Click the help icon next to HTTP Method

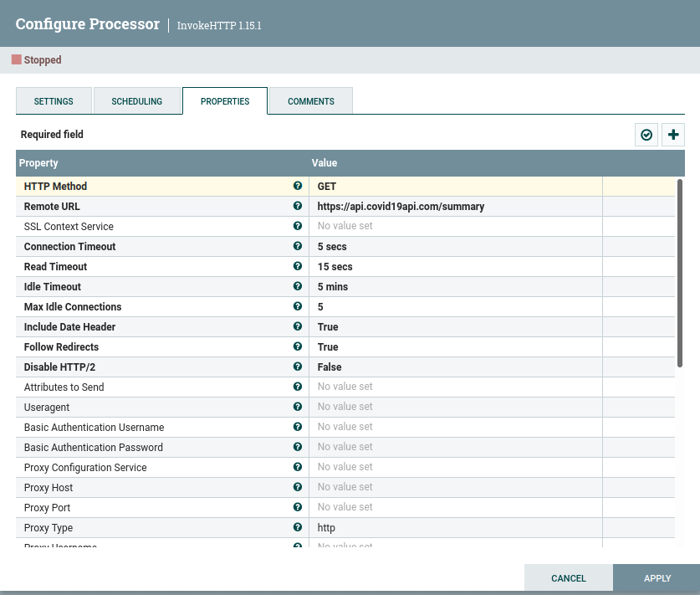pos(298,186)
